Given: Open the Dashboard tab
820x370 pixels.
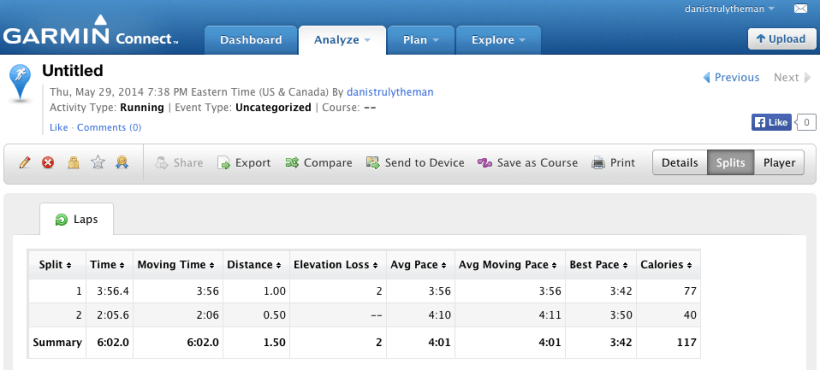Looking at the screenshot, I should [251, 40].
